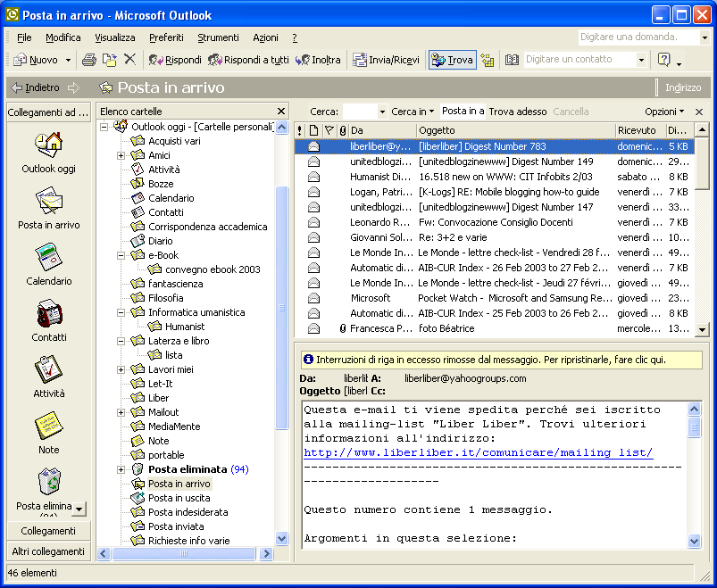Open the Visualizza menu
This screenshot has height=588, width=717.
(115, 37)
